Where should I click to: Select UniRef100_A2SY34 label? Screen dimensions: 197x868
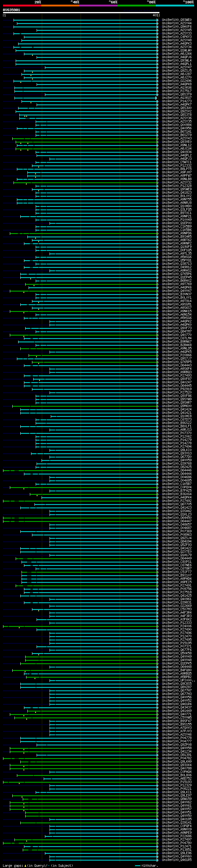177,47
